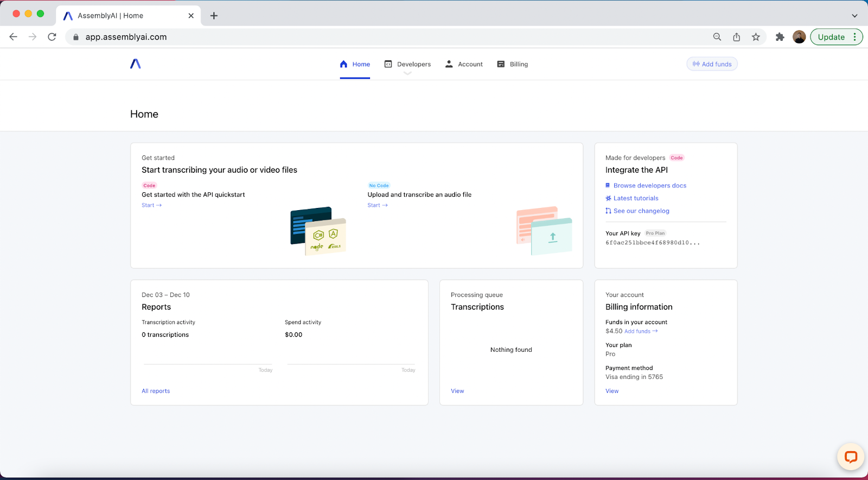The height and width of the screenshot is (480, 868).
Task: Start the API quickstart
Action: [x=151, y=205]
